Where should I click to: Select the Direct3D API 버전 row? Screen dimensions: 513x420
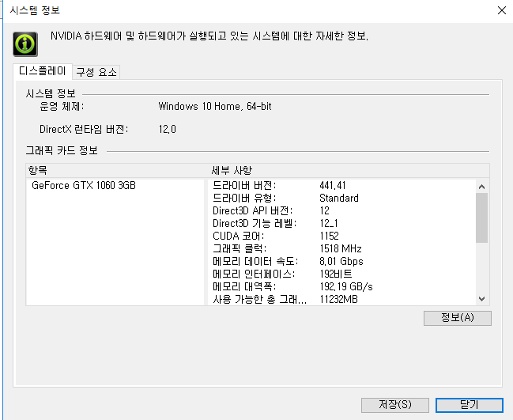click(342, 211)
